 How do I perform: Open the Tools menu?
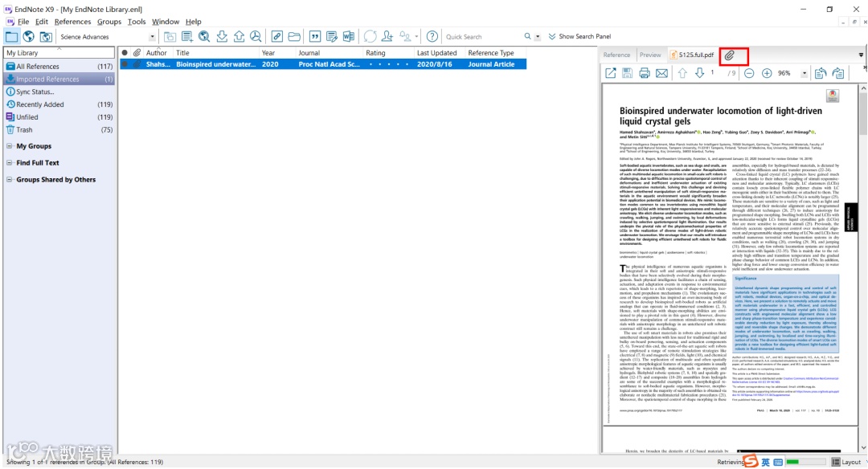(x=136, y=22)
